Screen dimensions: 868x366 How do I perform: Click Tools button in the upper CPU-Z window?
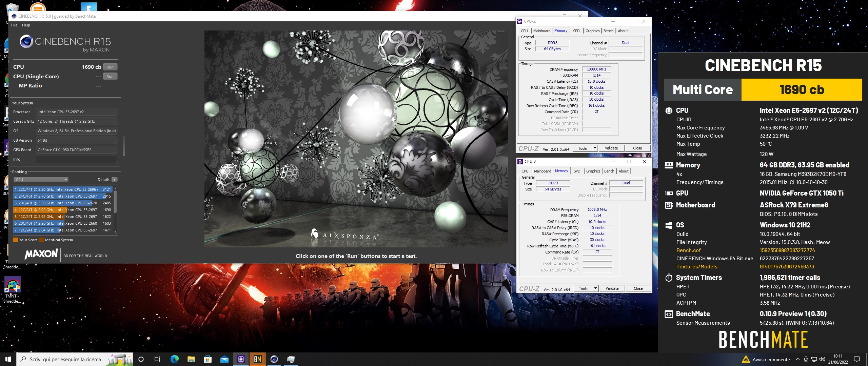(583, 148)
